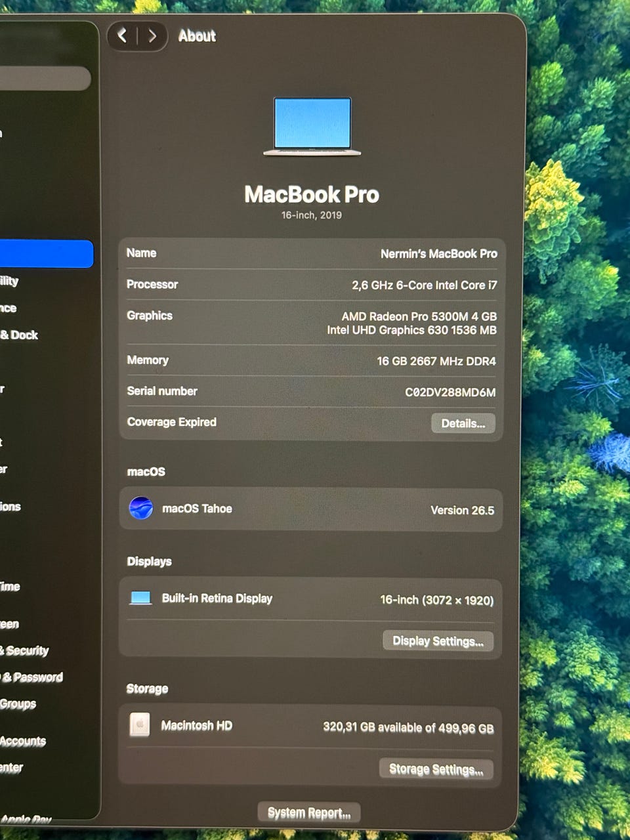Open Storage Settings

(x=436, y=769)
